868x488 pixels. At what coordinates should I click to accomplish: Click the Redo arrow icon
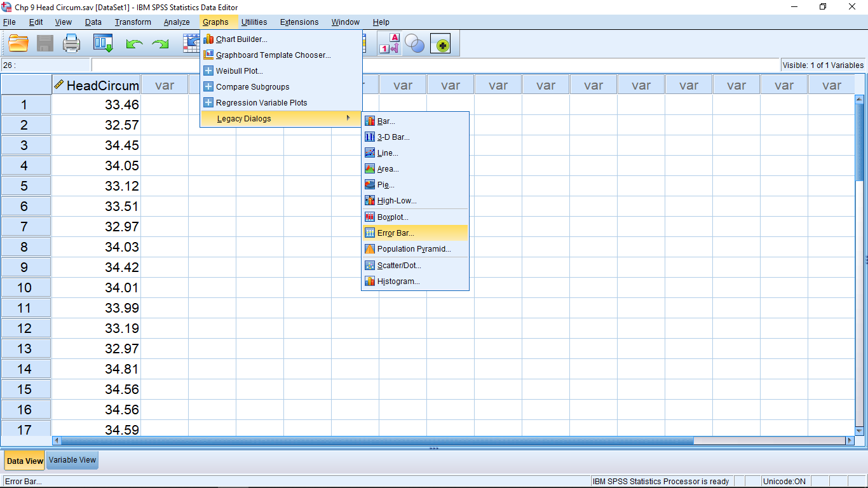click(x=160, y=44)
